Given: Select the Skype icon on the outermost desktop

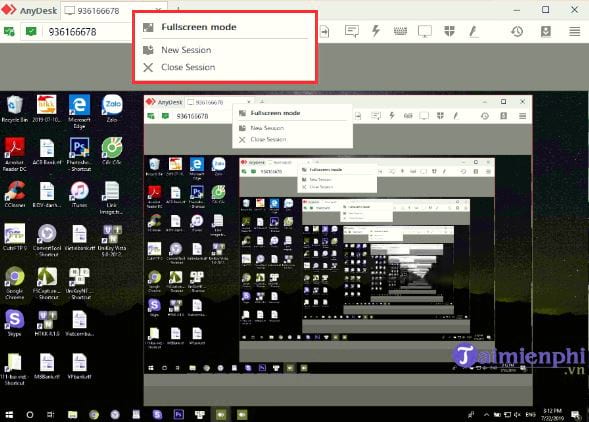Looking at the screenshot, I should point(15,323).
